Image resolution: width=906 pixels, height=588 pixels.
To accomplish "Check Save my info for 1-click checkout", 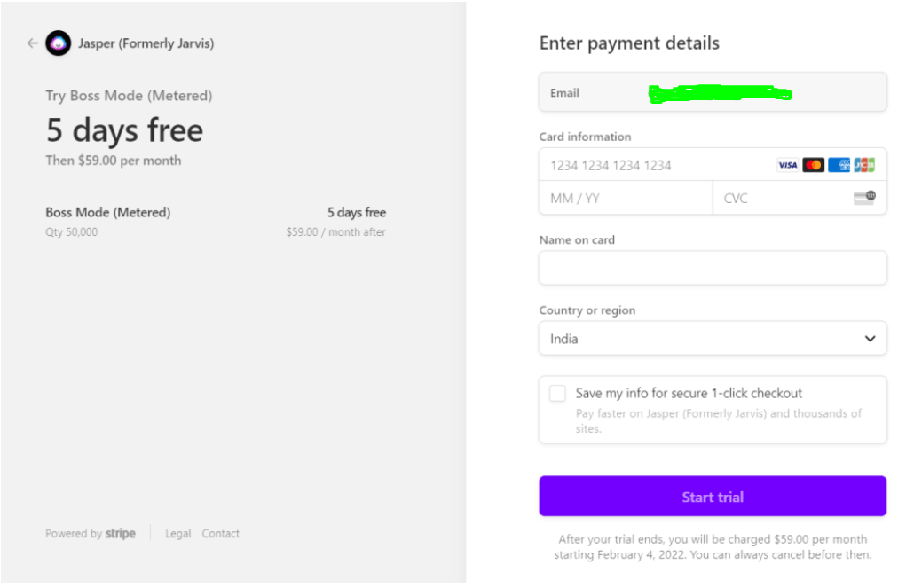I will [x=557, y=394].
